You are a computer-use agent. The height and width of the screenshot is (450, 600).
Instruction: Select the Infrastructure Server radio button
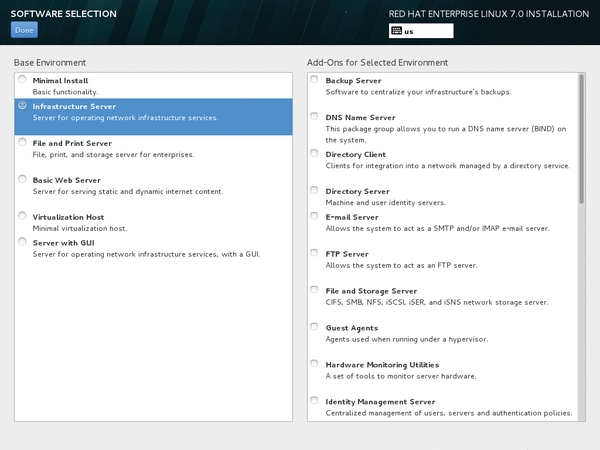tap(22, 105)
